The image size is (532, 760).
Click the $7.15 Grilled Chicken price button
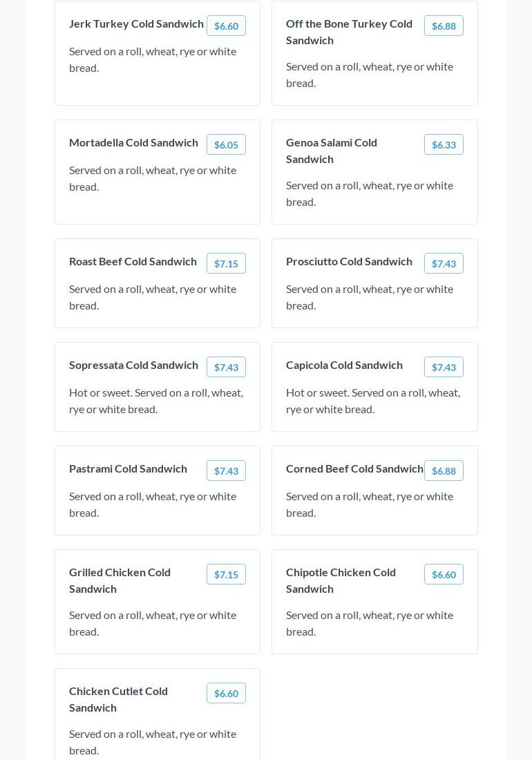[226, 574]
